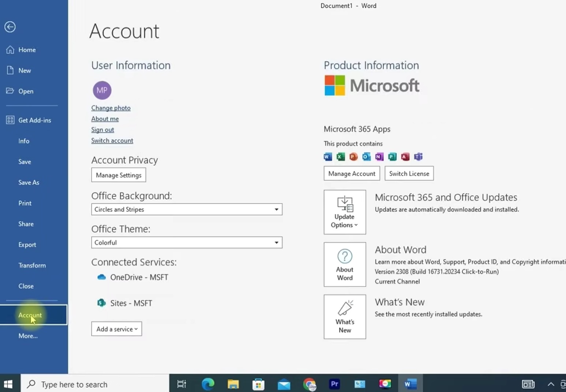Screen dimensions: 566x392
Task: Click the OneNote app icon in the product list
Action: [x=379, y=157]
